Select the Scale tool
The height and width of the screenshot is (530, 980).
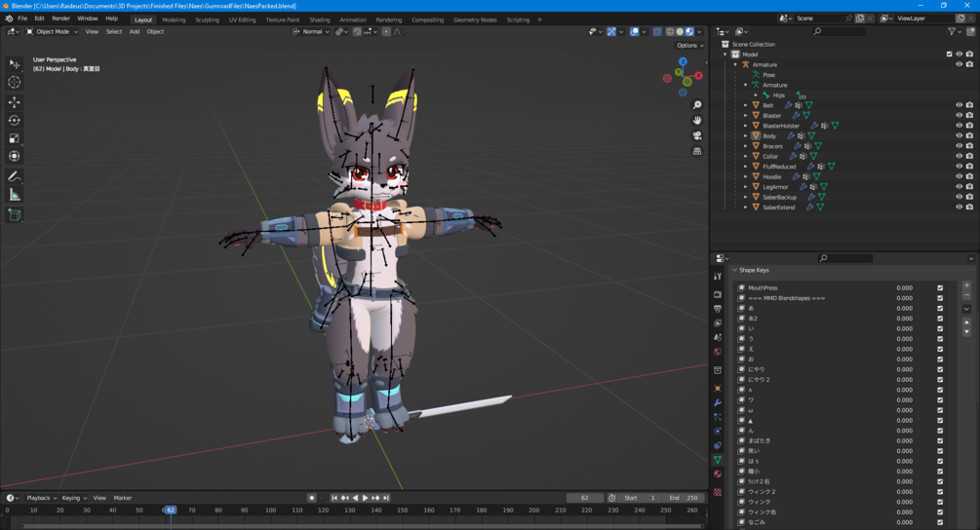(14, 138)
